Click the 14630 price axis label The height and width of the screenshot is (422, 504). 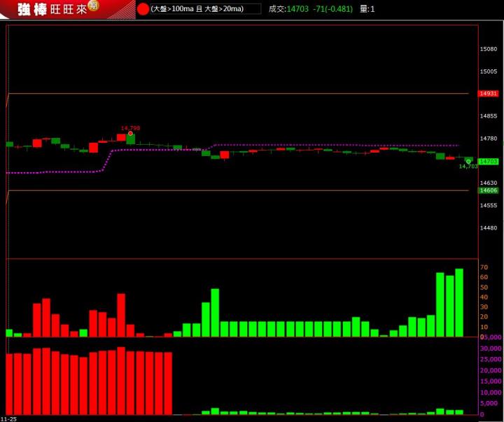(x=489, y=183)
